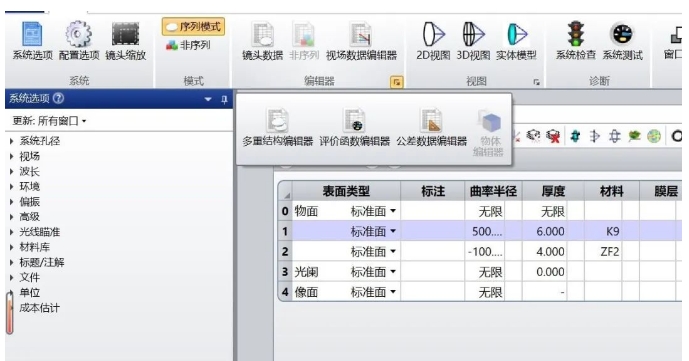This screenshot has height=361, width=689.
Task: Open surface type dropdown for 光阑 row
Action: coord(393,272)
